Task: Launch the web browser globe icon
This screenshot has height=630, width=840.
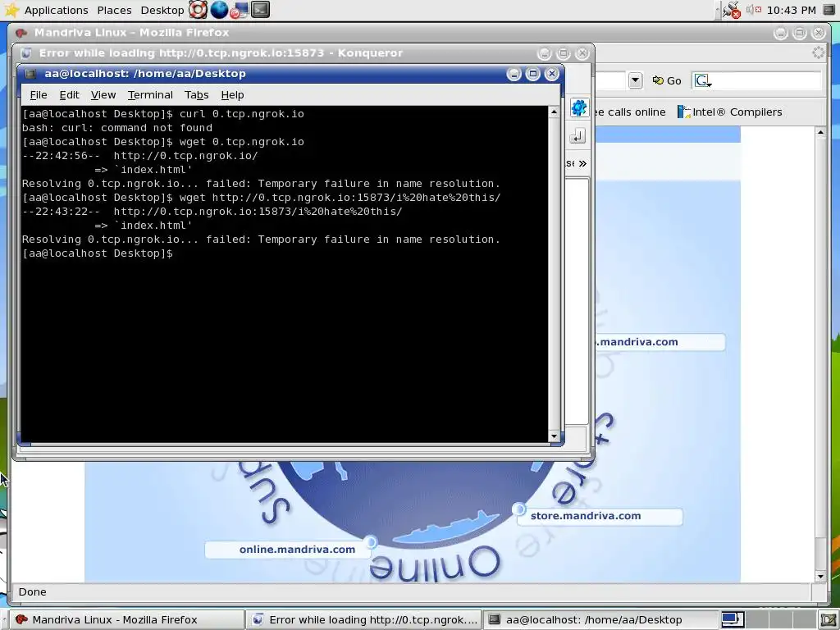Action: tap(219, 10)
